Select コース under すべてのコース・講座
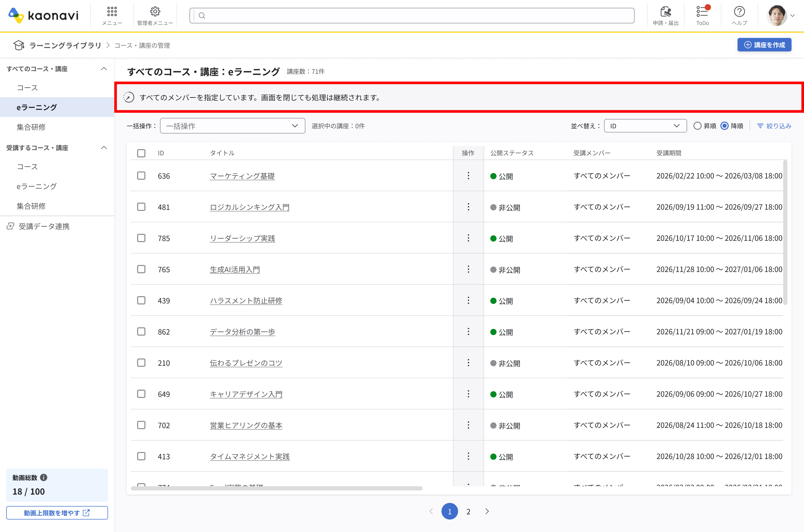 (x=27, y=88)
